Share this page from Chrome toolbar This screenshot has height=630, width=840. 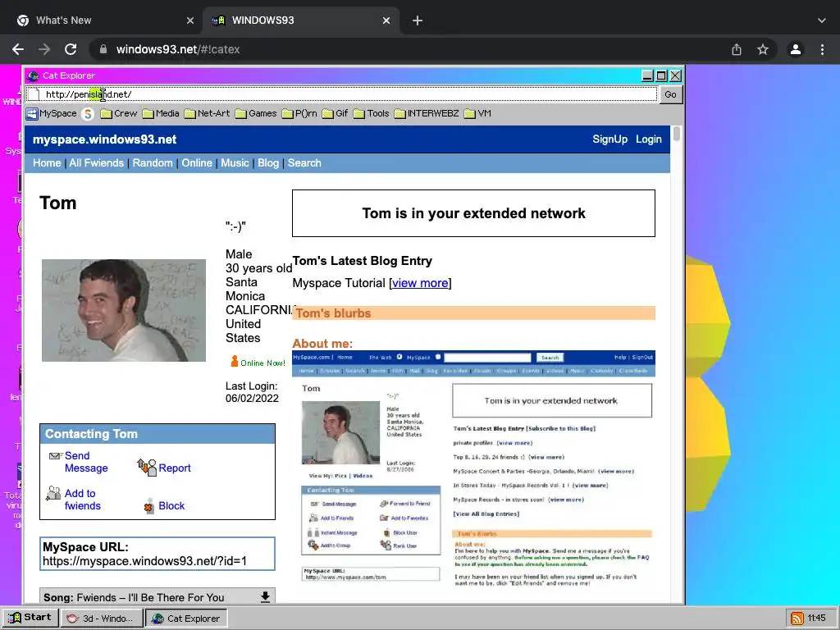[737, 49]
